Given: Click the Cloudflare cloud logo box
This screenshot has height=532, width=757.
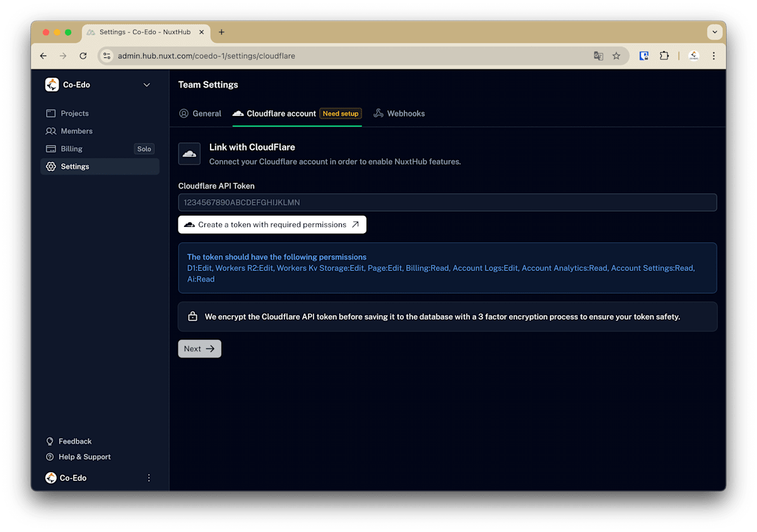Looking at the screenshot, I should pyautogui.click(x=189, y=154).
